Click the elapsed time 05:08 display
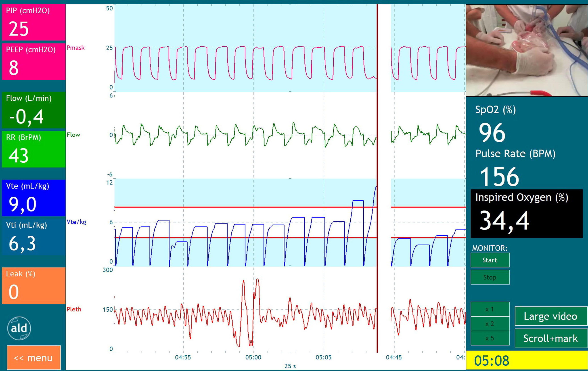 527,361
